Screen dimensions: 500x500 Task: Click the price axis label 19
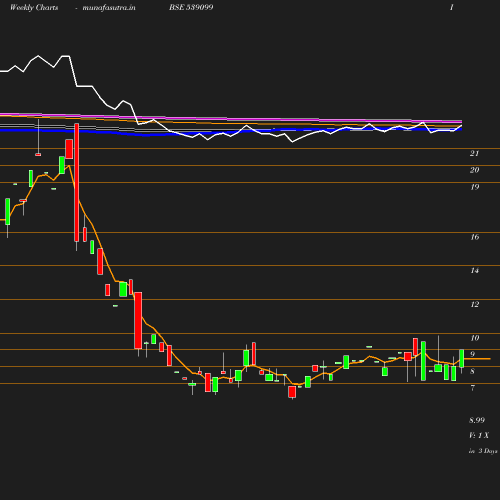[x=475, y=187]
